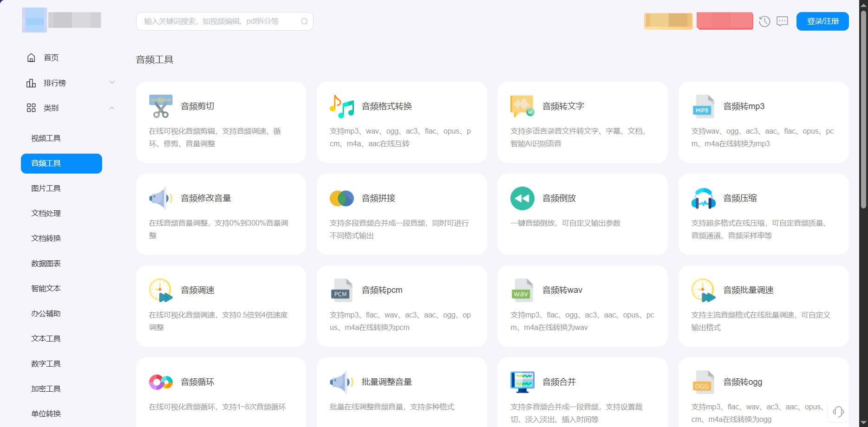Screen dimensions: 868x427
Task: Select the 音频转ogg OGG file icon
Action: (704, 382)
